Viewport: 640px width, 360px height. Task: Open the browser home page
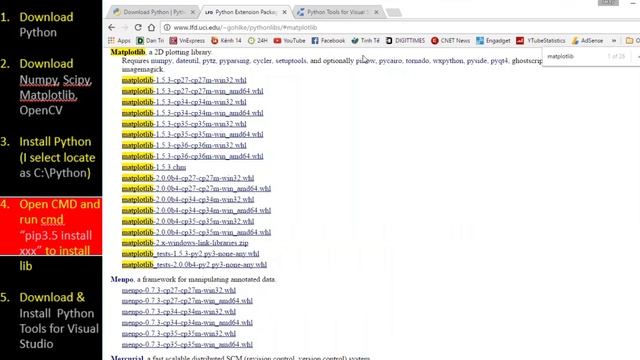(x=151, y=27)
